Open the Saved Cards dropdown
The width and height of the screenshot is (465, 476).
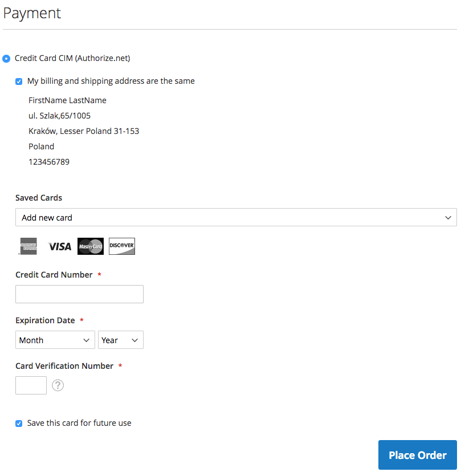point(236,217)
